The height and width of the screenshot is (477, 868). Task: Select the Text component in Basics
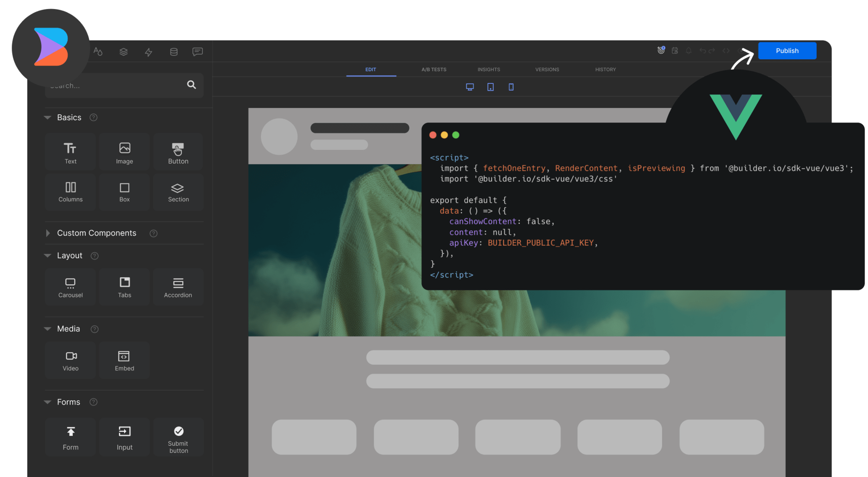pyautogui.click(x=70, y=151)
